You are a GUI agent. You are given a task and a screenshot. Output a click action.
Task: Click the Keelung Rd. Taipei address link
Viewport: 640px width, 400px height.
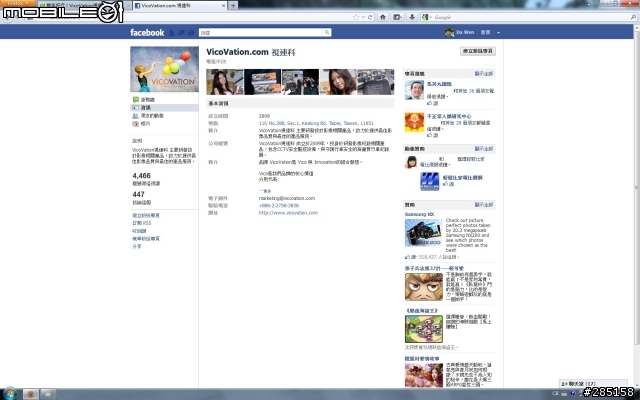click(x=316, y=123)
